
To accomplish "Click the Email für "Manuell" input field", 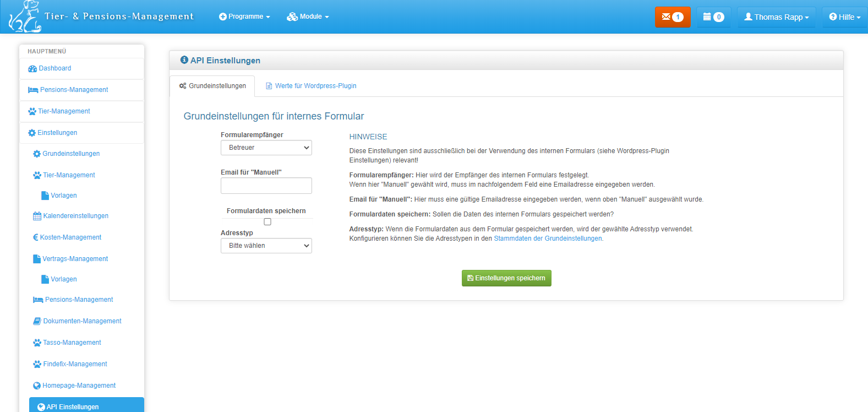I will coord(266,186).
